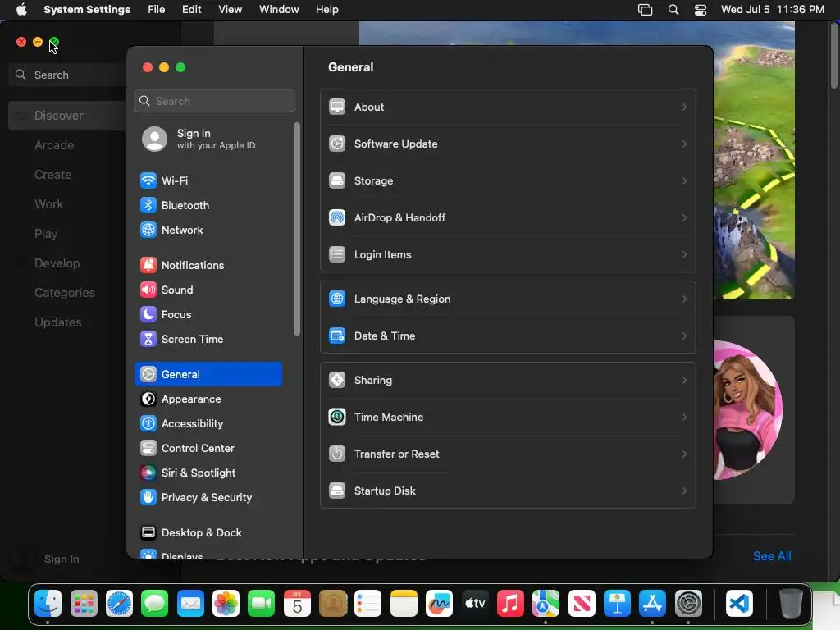Expand the Language & Region chevron
The height and width of the screenshot is (630, 840).
(684, 299)
